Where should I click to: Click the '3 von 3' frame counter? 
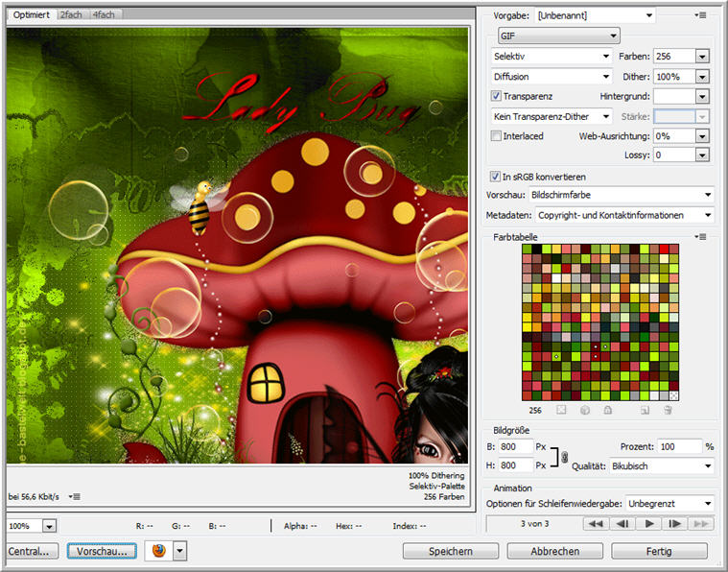(x=534, y=524)
